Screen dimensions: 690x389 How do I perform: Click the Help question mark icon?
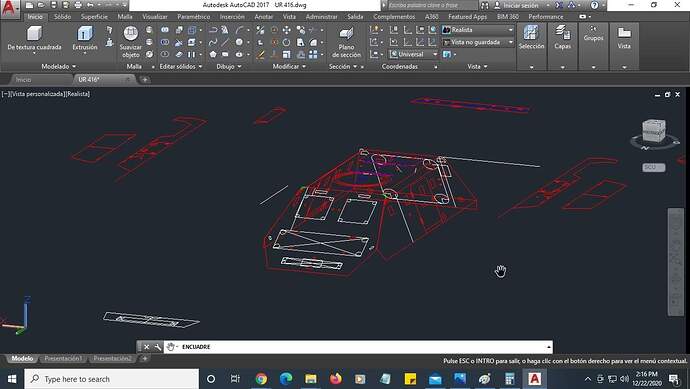(x=595, y=5)
